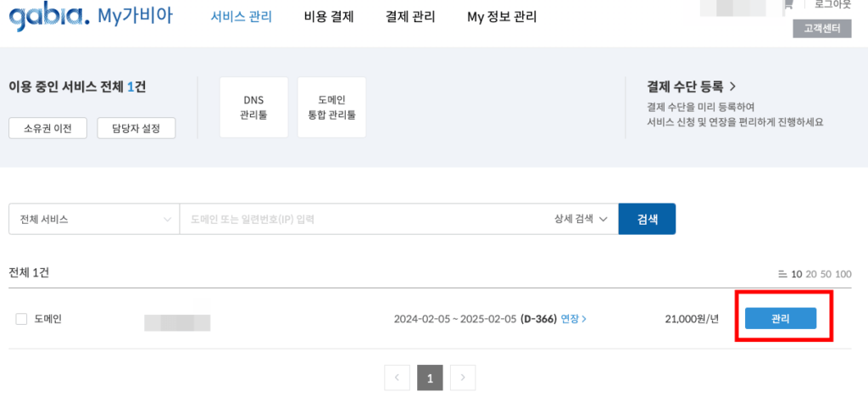
Task: Check the 도메인 row checkbox
Action: point(21,319)
